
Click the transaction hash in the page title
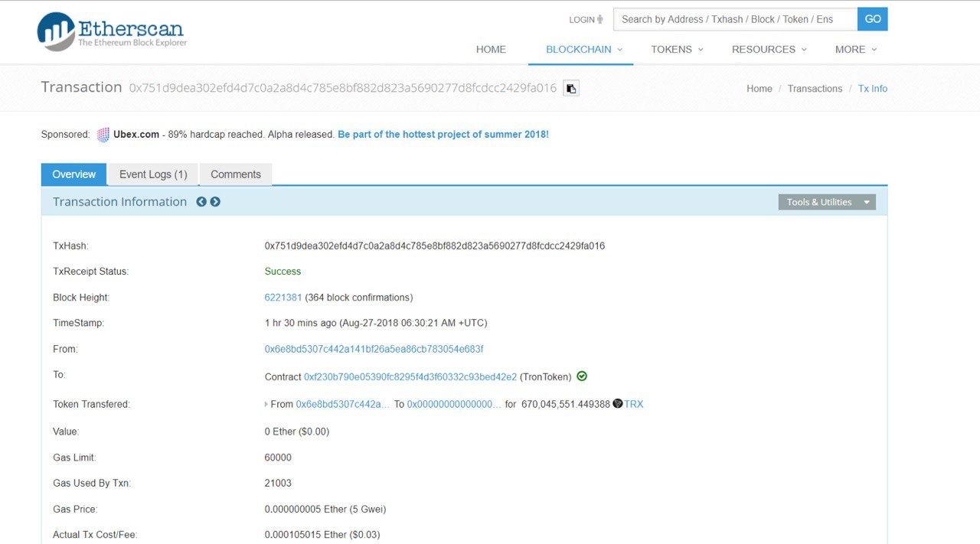(x=343, y=88)
